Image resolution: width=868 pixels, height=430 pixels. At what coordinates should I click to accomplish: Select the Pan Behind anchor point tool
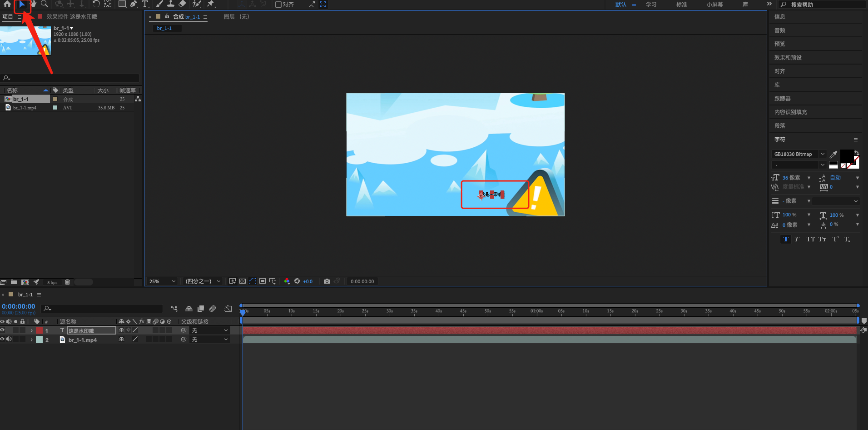pos(108,4)
